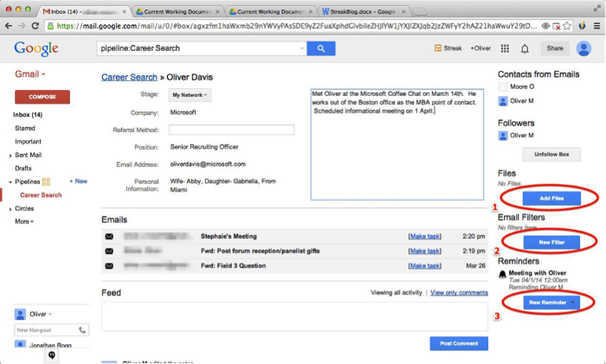
Task: Click the Pipelines grid icon in sidebar
Action: (x=46, y=182)
